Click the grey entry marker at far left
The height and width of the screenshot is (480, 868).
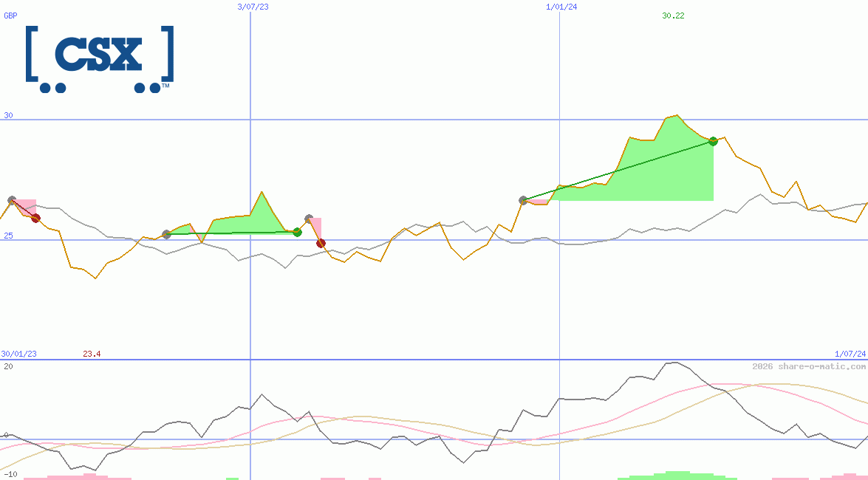point(11,198)
